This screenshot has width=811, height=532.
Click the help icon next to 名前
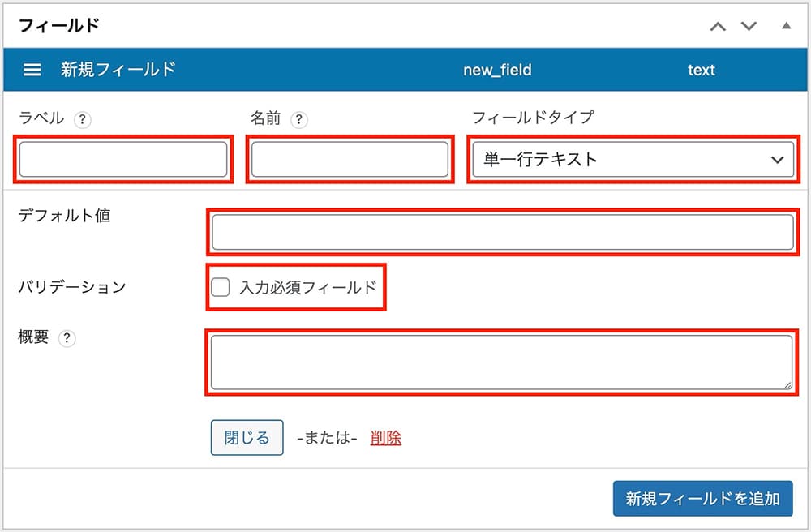coord(299,120)
